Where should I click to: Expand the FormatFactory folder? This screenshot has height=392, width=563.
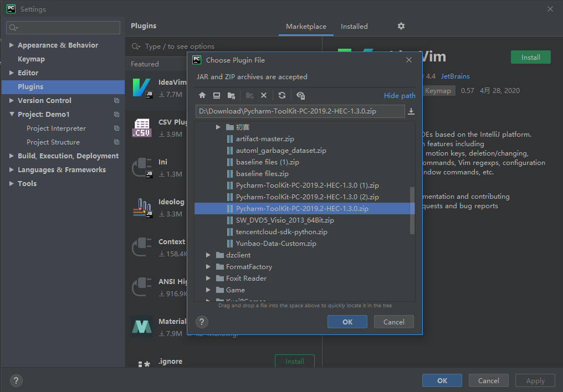pyautogui.click(x=208, y=266)
